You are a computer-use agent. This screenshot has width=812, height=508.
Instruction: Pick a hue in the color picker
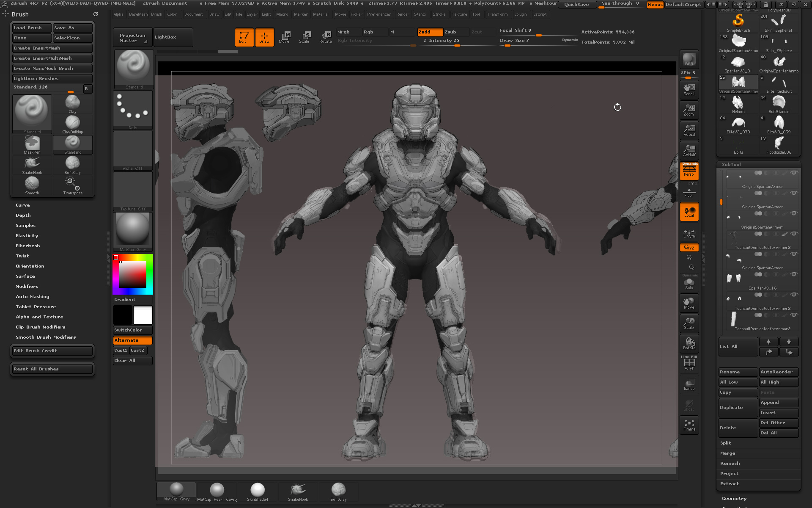(132, 274)
